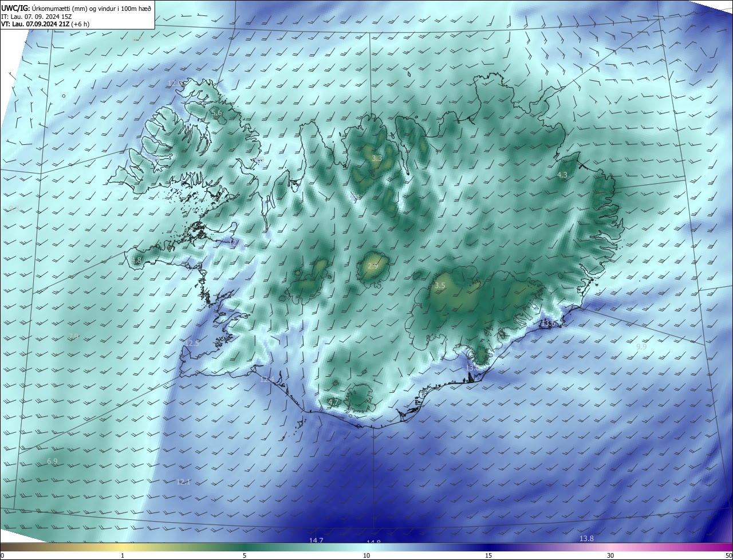Viewport: 733px width, 560px height.
Task: Click the 13.8 value on the map
Action: click(x=586, y=538)
